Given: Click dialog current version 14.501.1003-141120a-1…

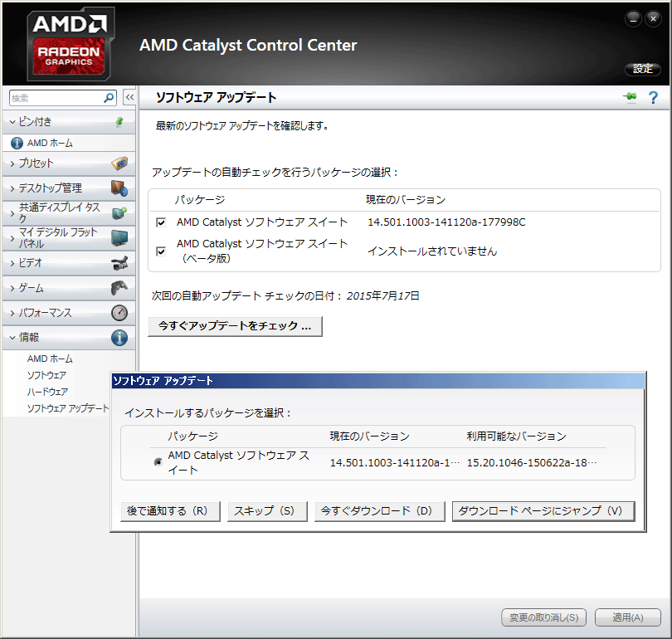Looking at the screenshot, I should point(395,463).
